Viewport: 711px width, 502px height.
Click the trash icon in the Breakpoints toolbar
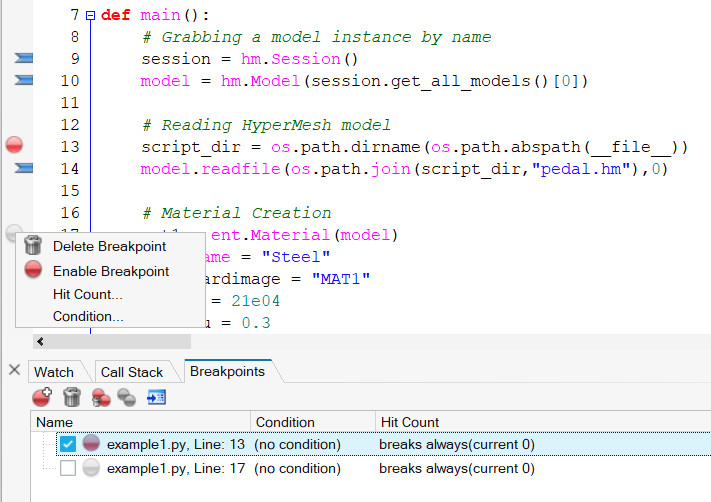pos(71,397)
